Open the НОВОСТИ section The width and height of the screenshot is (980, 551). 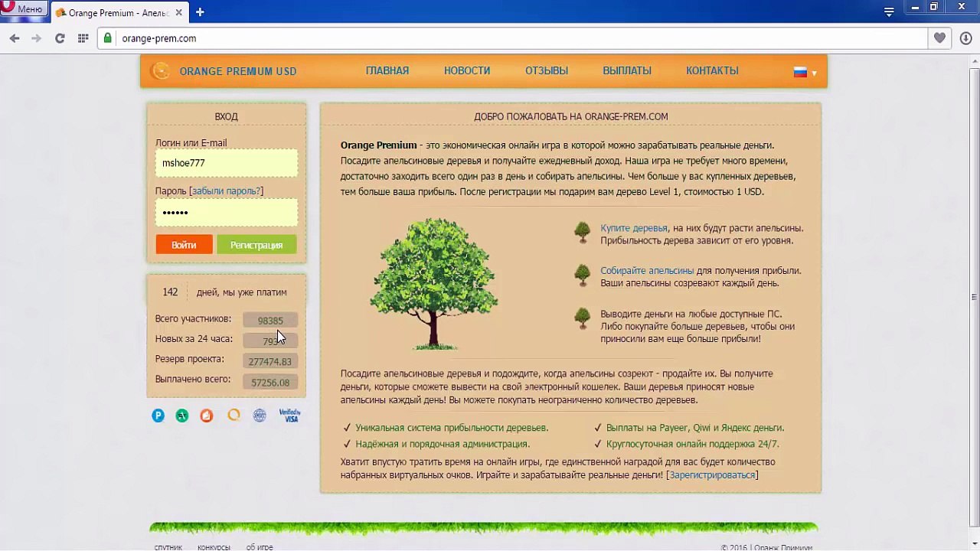[x=467, y=70]
